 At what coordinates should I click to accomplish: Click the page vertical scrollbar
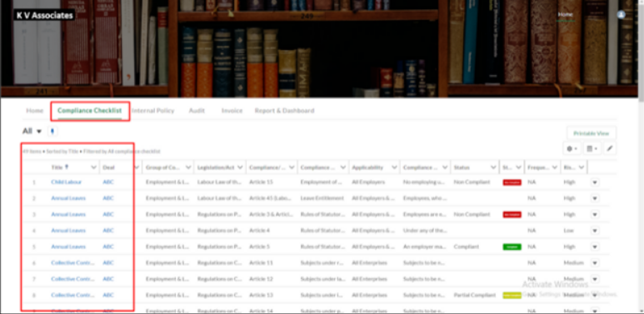[641, 157]
